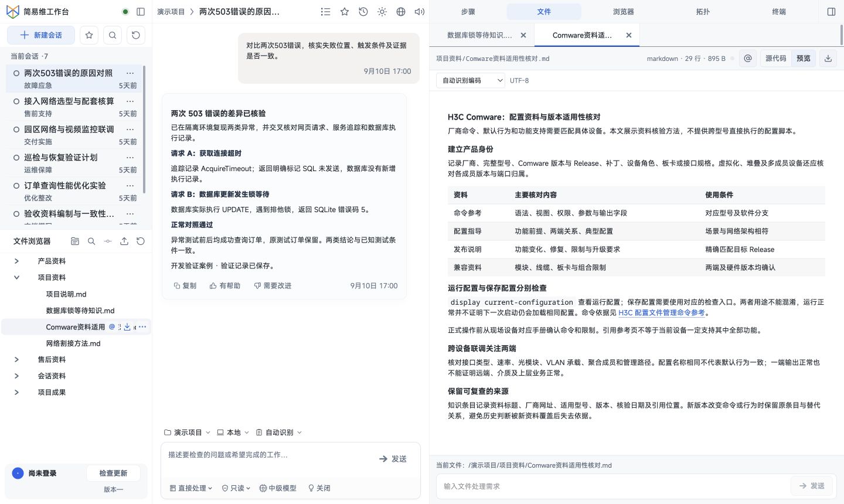Mark the reply as 有帮助
The image size is (844, 504).
pos(225,285)
